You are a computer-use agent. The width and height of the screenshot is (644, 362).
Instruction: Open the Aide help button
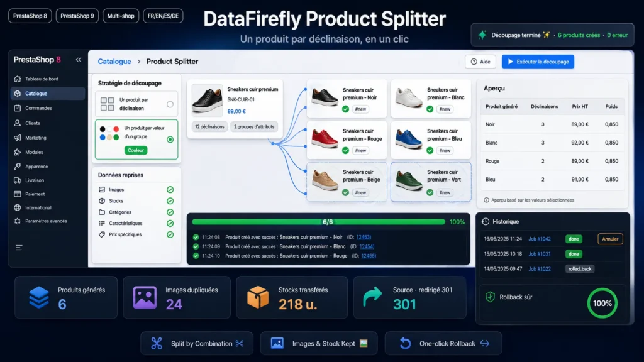480,62
